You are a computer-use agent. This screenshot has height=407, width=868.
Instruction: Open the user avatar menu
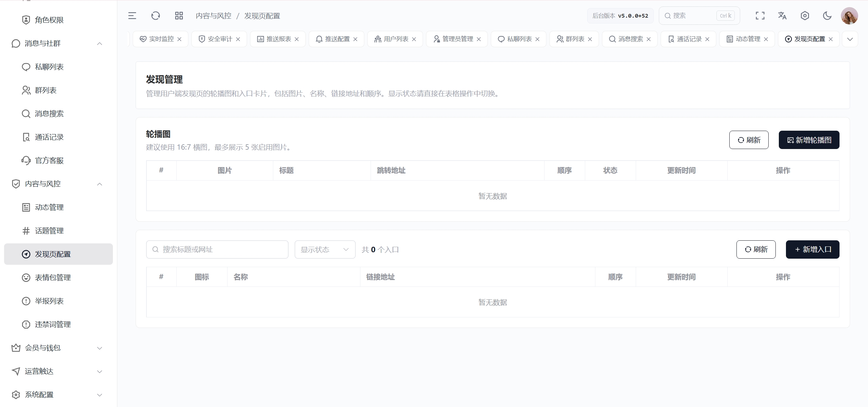(849, 16)
